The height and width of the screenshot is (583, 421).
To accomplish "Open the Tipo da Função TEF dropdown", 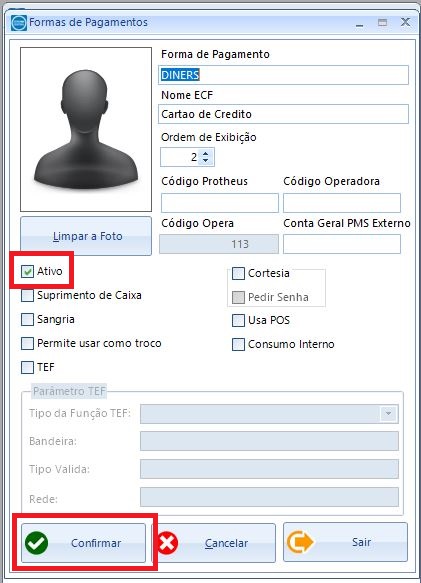I will point(388,413).
